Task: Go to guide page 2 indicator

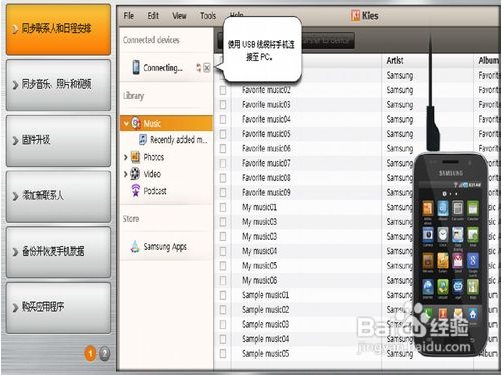Action: (x=104, y=353)
